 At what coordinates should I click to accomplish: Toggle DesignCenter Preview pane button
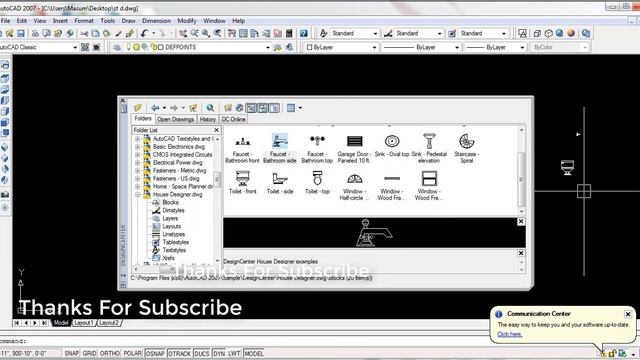(x=262, y=108)
